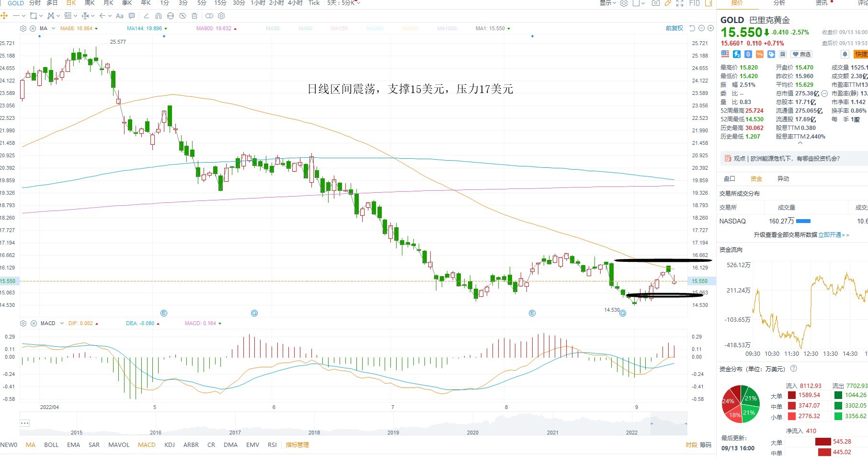Viewport: 868px width, 457px height.
Task: Switch to 分时 intraday tab
Action: 35,3
